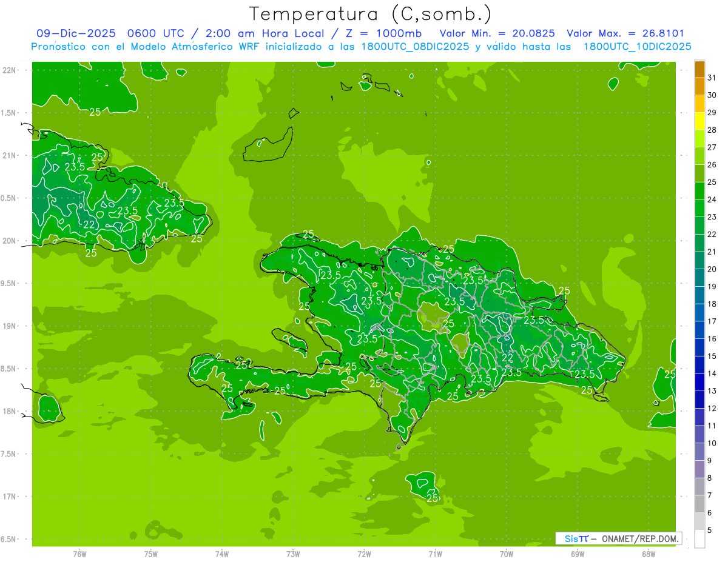Select the date text '09-Dic-2025'

[75, 34]
